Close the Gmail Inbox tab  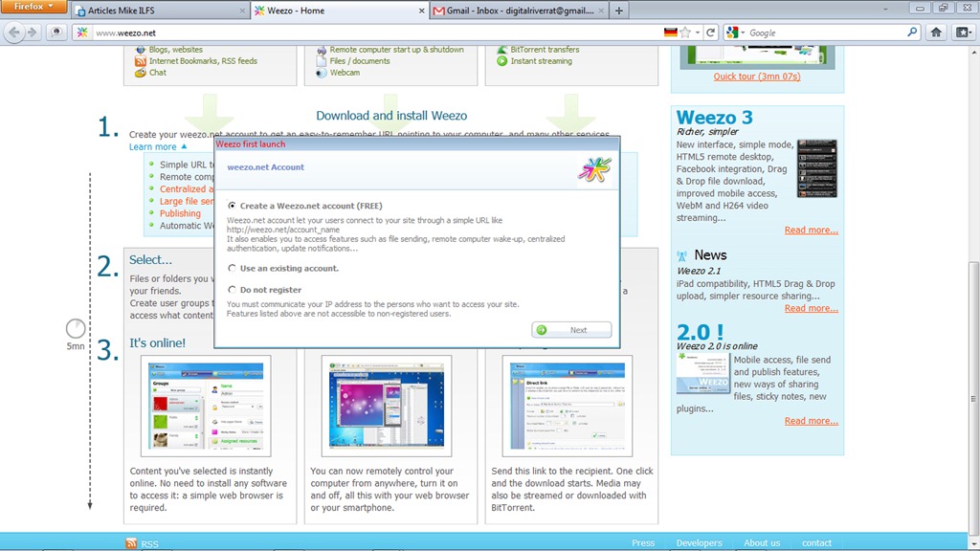coord(601,11)
